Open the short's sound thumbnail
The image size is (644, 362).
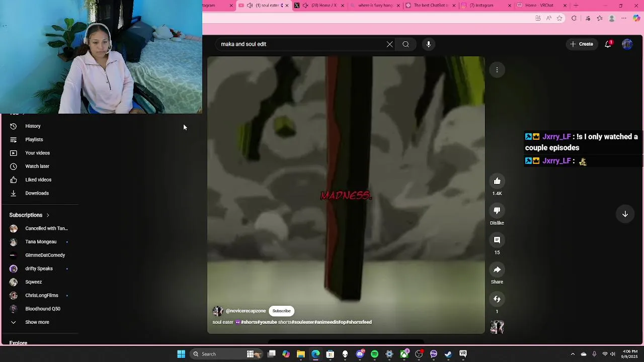tap(497, 327)
